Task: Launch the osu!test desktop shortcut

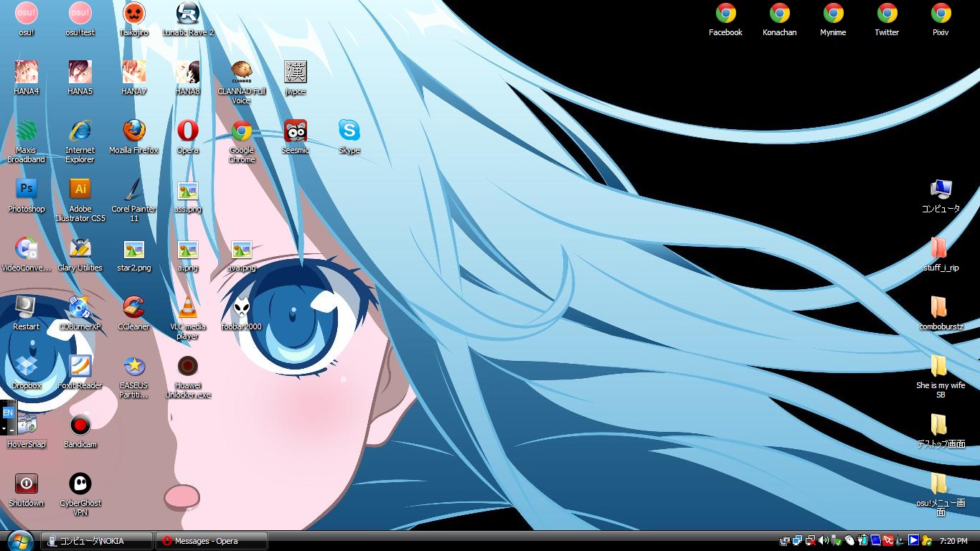Action: 80,19
